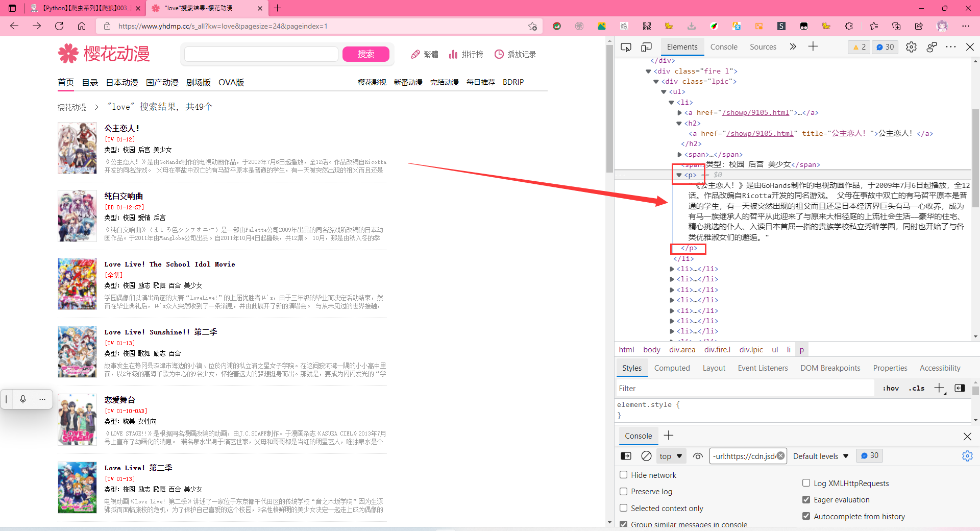Open browser extensions puzzle icon
Image resolution: width=980 pixels, height=531 pixels.
(849, 26)
